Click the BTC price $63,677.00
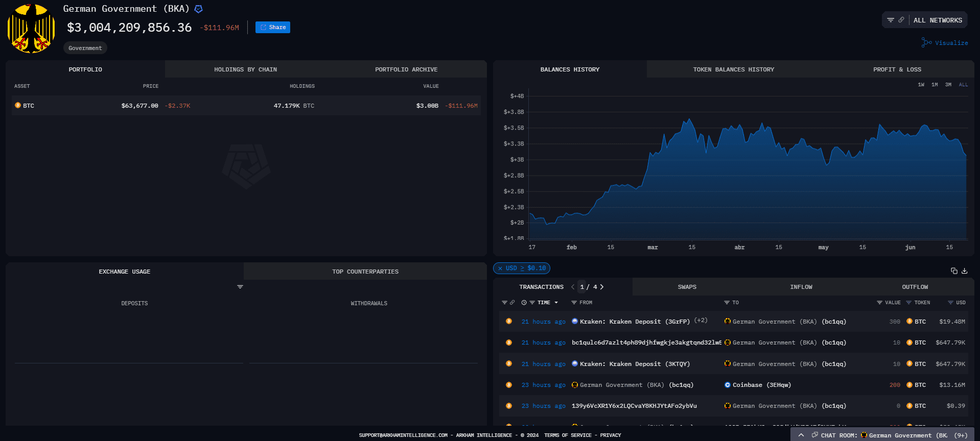The height and width of the screenshot is (441, 980). [x=139, y=105]
